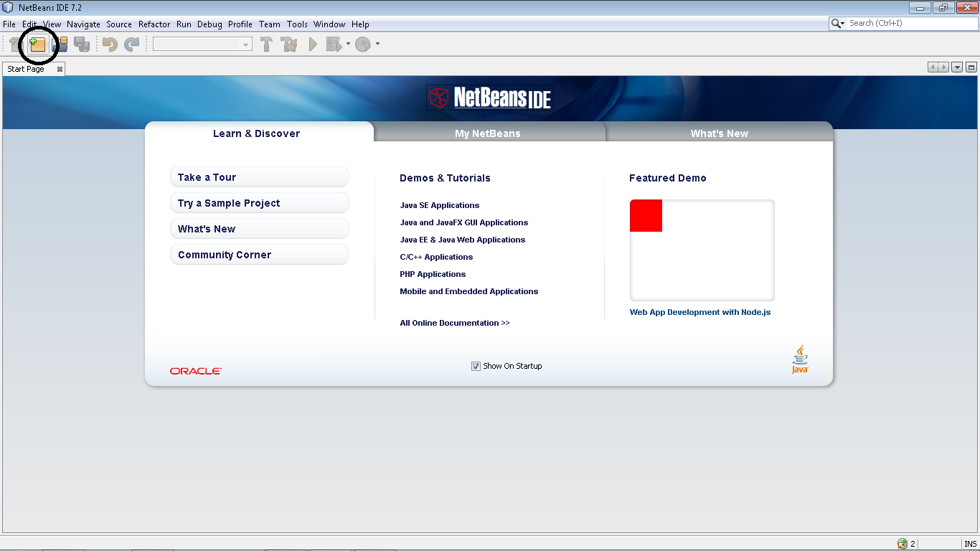Expand the Debug Project dropdown arrow
This screenshot has height=551, width=980.
tap(348, 44)
